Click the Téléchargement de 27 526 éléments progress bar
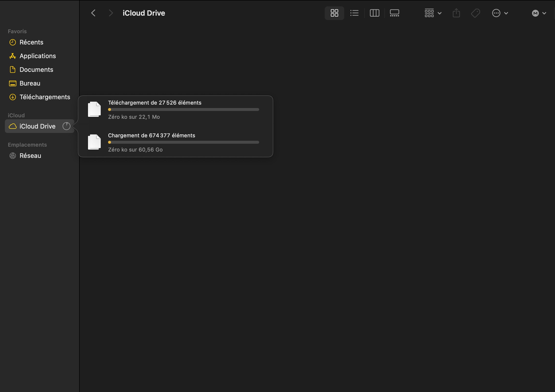555x392 pixels. [183, 109]
